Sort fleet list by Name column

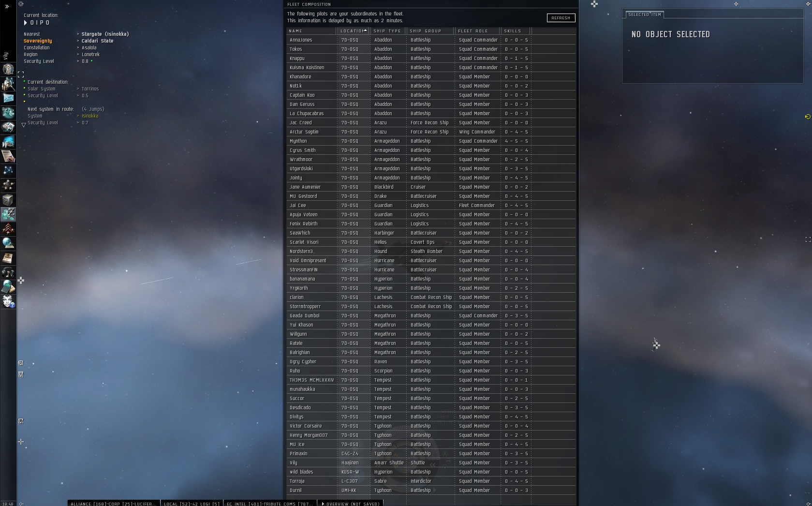click(311, 31)
